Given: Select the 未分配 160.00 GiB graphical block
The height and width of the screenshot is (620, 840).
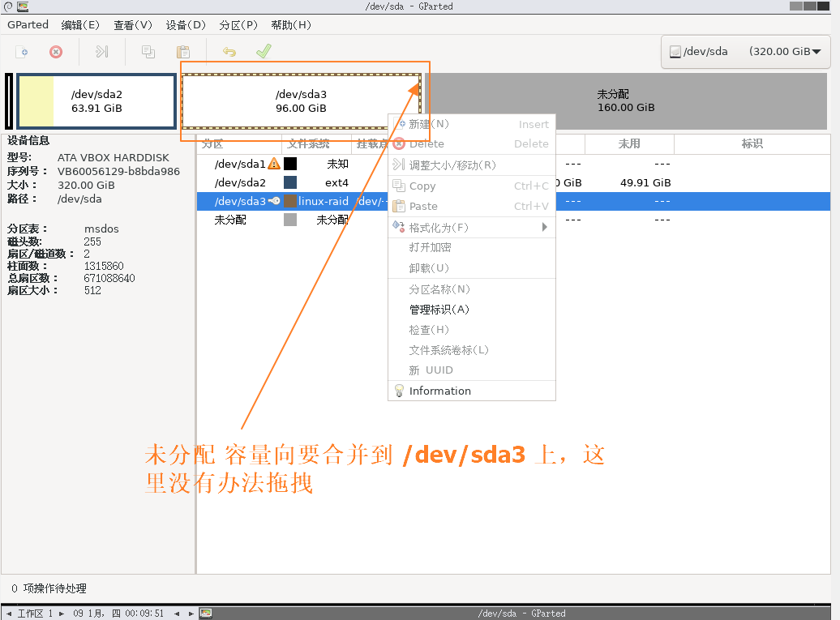Looking at the screenshot, I should click(626, 101).
